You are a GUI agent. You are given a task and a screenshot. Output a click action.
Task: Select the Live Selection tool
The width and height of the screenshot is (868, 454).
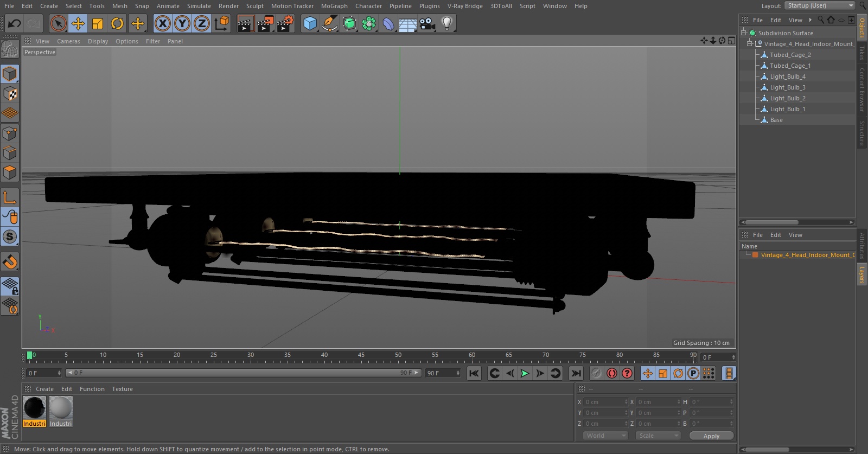click(59, 23)
